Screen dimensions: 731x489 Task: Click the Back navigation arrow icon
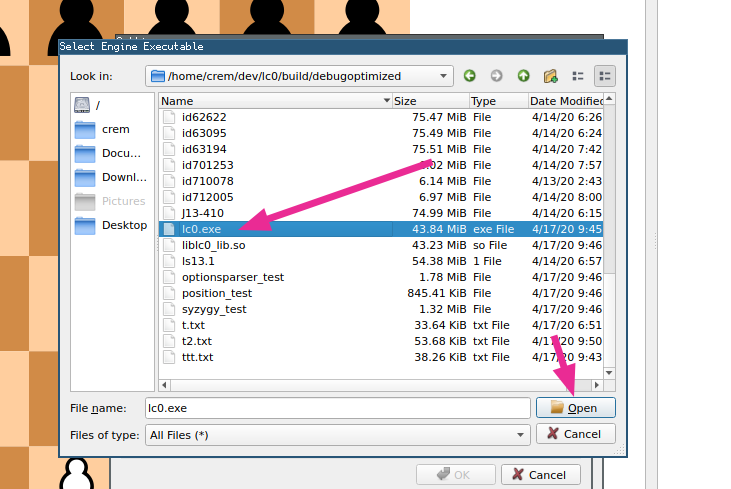coord(470,76)
